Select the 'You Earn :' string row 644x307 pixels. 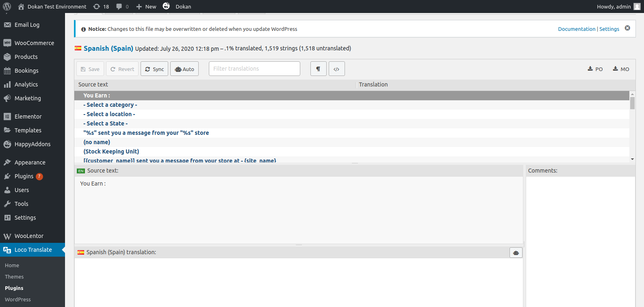pyautogui.click(x=352, y=95)
